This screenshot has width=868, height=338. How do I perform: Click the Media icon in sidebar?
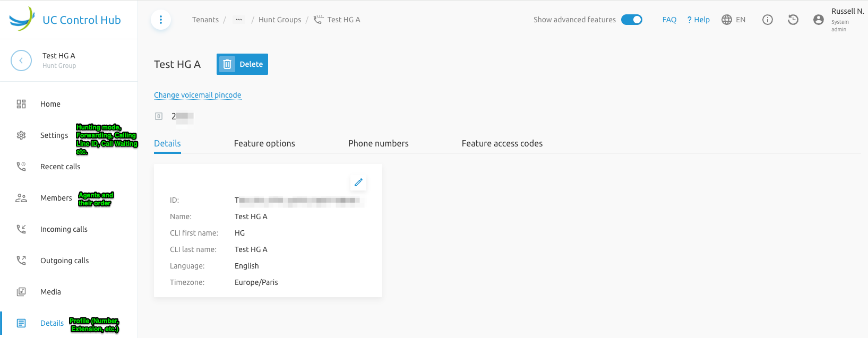coord(21,292)
